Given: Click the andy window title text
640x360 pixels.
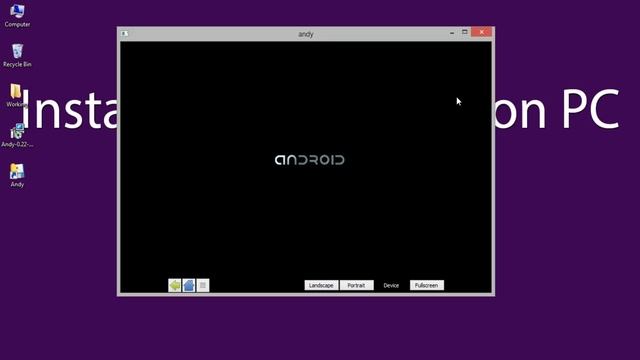Looking at the screenshot, I should tap(306, 34).
